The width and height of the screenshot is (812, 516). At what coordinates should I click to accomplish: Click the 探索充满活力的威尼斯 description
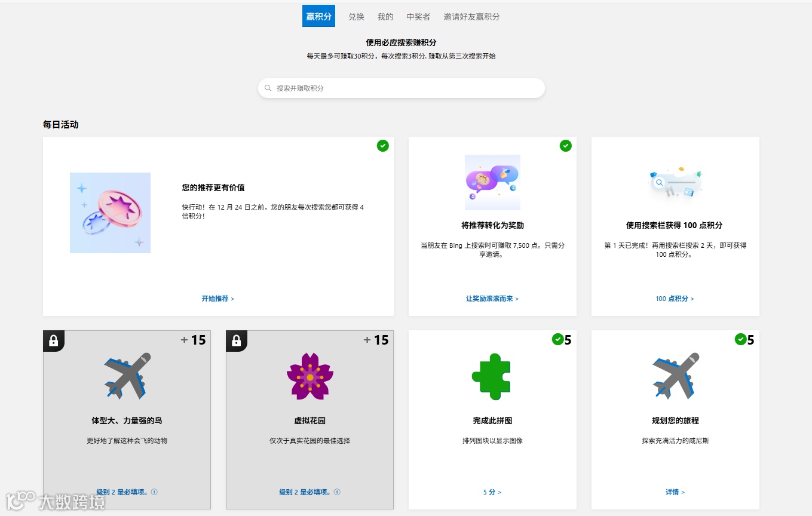click(675, 441)
